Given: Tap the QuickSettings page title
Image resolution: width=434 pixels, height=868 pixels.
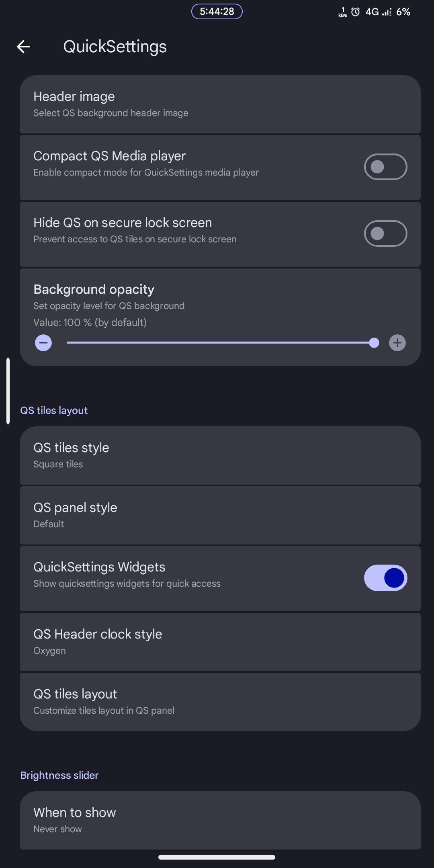Looking at the screenshot, I should pyautogui.click(x=115, y=47).
